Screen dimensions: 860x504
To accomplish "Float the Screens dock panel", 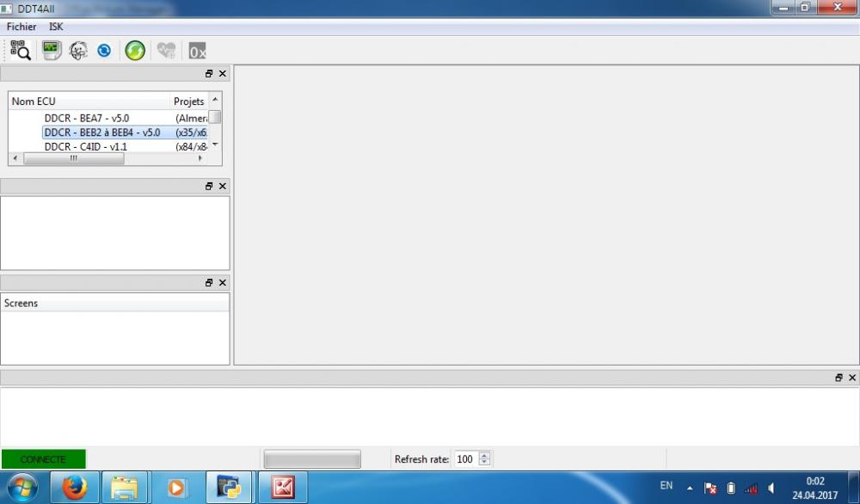I will tap(208, 282).
